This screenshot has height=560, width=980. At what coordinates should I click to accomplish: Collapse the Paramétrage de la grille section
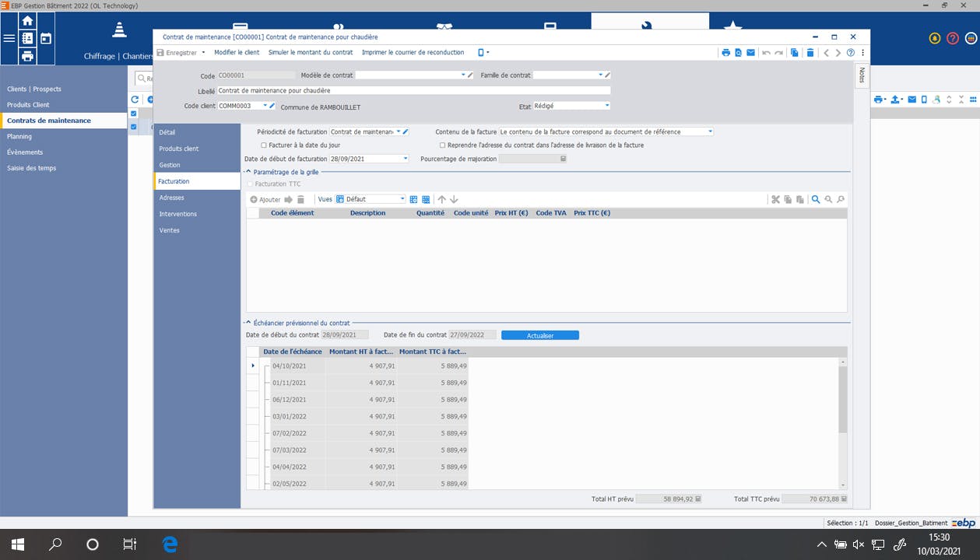[x=248, y=172]
